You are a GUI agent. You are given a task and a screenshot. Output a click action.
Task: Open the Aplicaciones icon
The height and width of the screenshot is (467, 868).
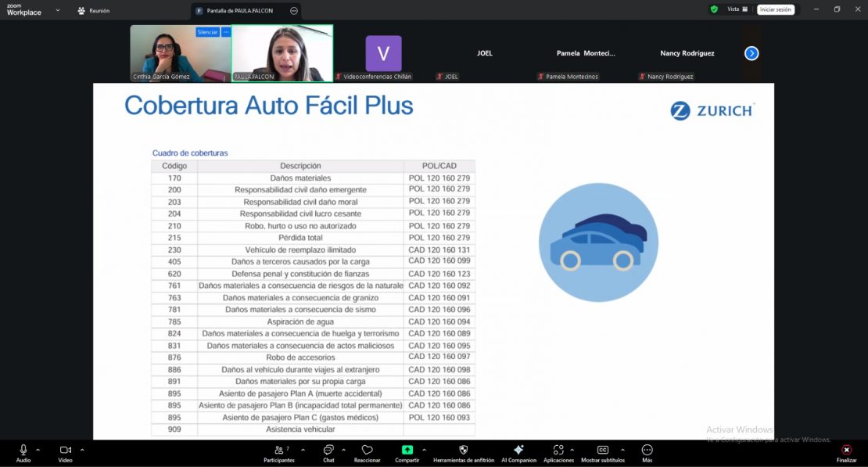pyautogui.click(x=558, y=451)
